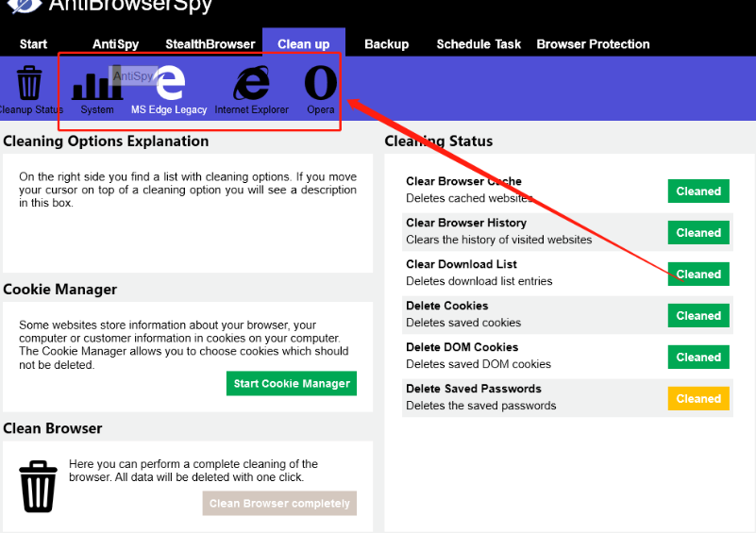This screenshot has height=533, width=756.
Task: Click the Delete Cookies option text
Action: pos(447,306)
